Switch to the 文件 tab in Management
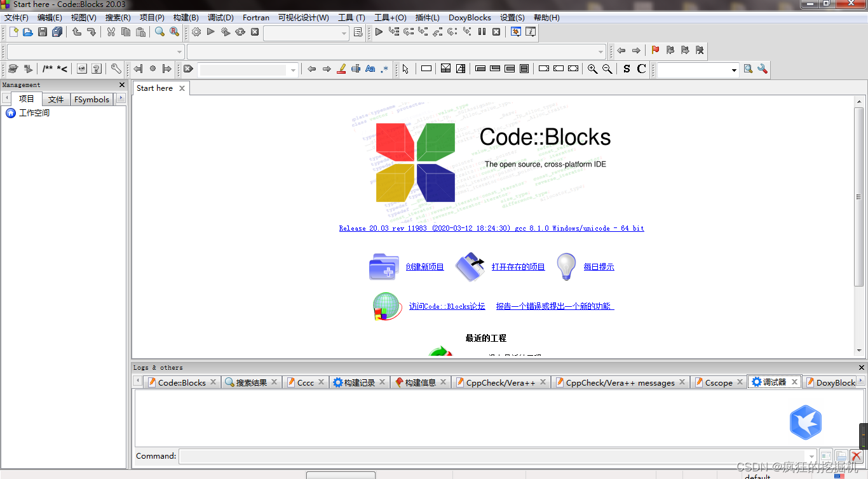The image size is (868, 479). tap(56, 99)
